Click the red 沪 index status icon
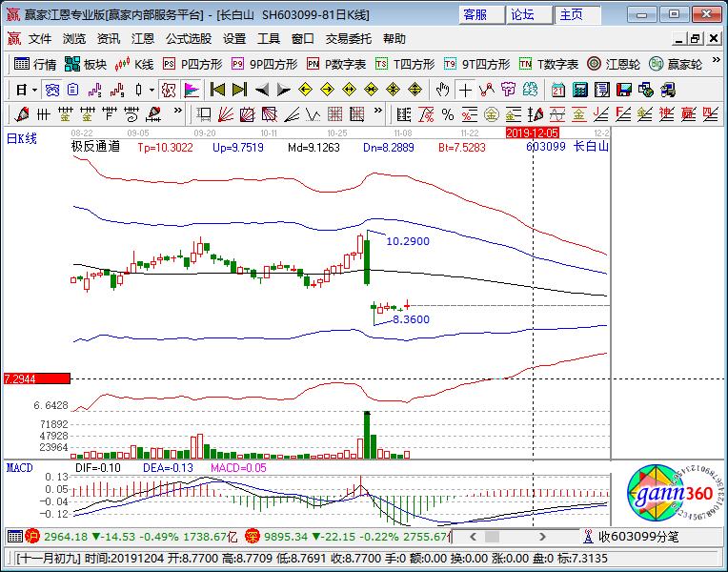 [32, 537]
